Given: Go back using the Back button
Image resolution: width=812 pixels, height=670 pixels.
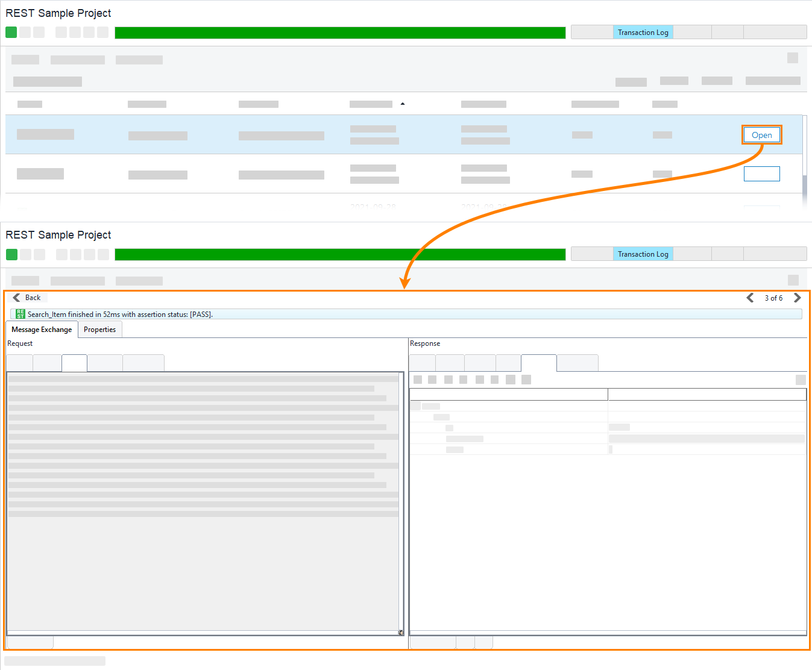Looking at the screenshot, I should click(x=28, y=297).
